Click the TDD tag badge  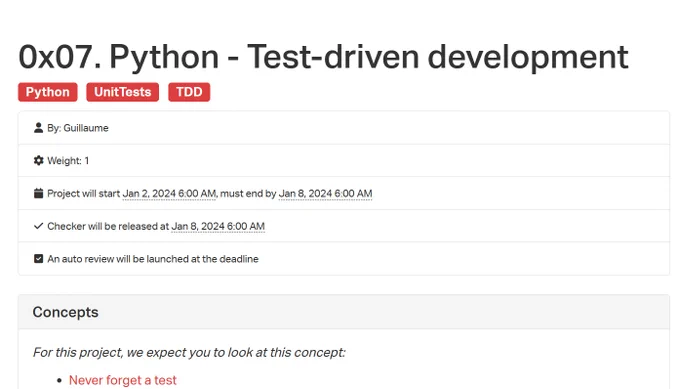189,92
